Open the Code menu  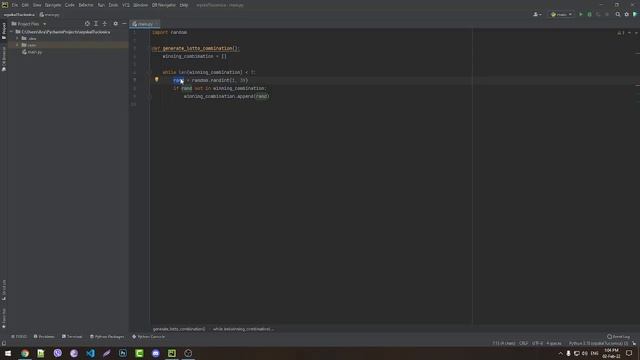click(70, 5)
